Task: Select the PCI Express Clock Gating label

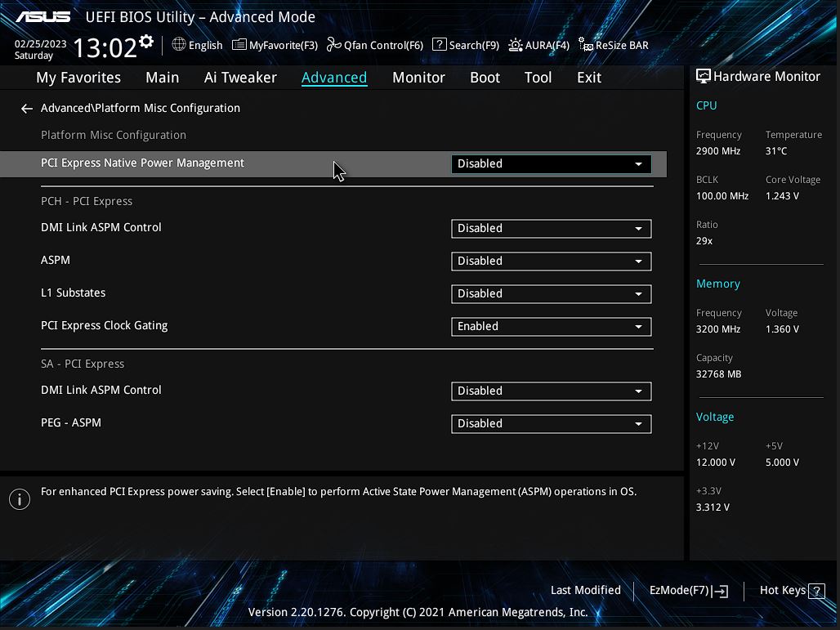Action: point(104,326)
